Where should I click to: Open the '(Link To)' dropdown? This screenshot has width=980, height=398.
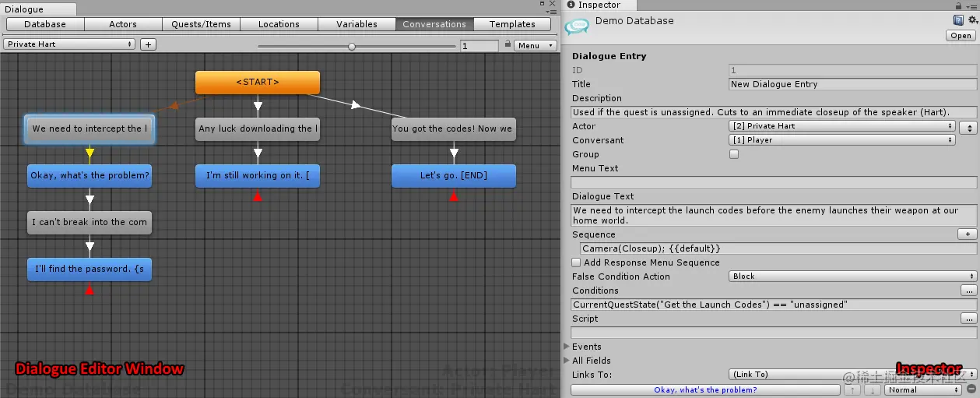pyautogui.click(x=853, y=375)
